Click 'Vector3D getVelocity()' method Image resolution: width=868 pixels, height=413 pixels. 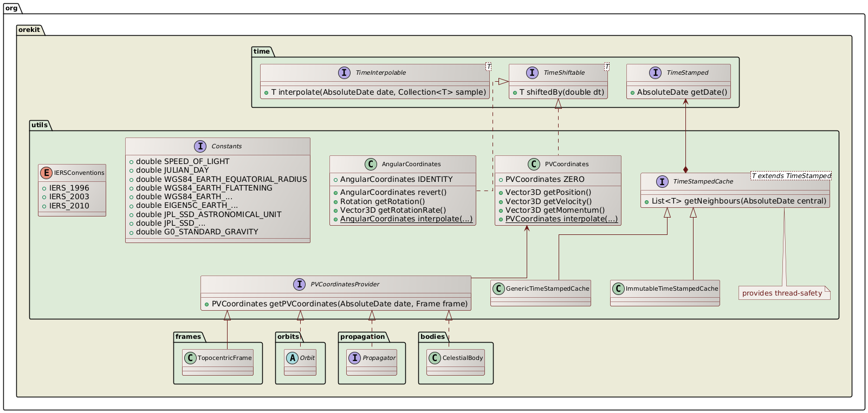pos(549,201)
